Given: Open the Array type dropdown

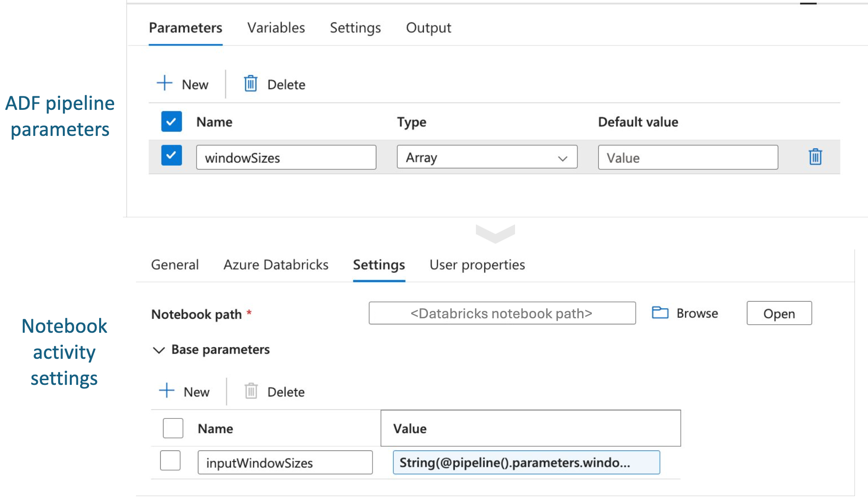Looking at the screenshot, I should (x=487, y=157).
